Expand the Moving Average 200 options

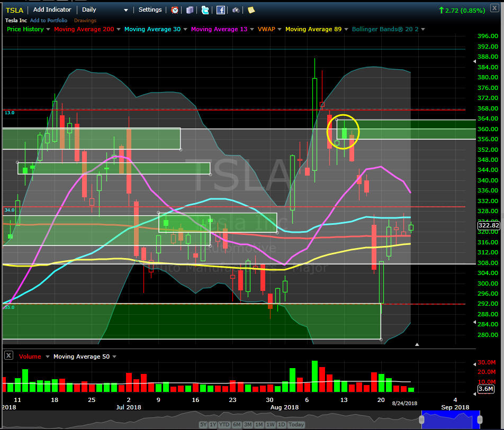pos(119,30)
